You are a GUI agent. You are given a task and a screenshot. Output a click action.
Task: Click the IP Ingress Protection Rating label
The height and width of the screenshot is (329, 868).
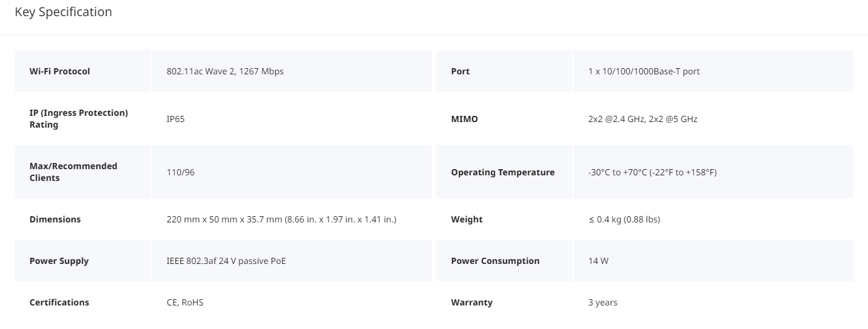pos(78,118)
